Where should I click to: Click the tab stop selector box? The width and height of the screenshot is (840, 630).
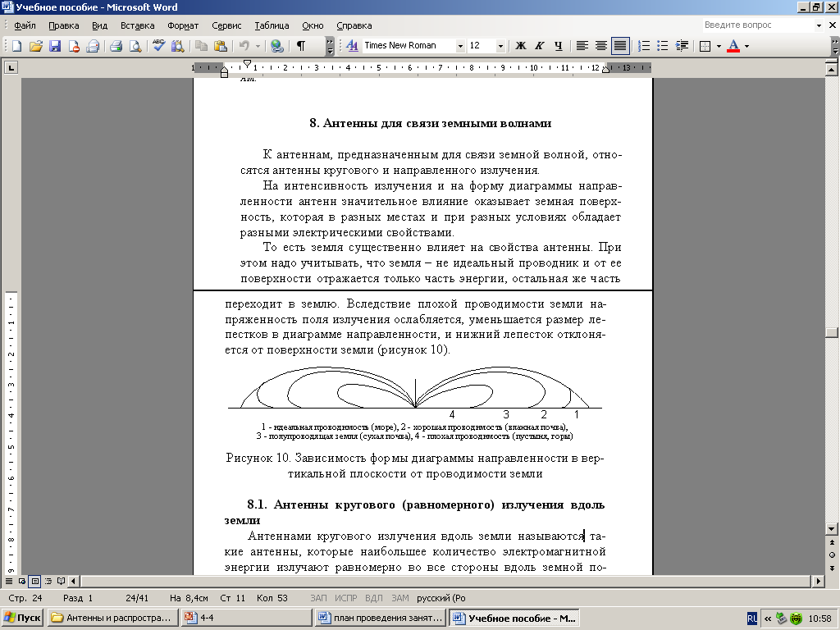coord(11,67)
